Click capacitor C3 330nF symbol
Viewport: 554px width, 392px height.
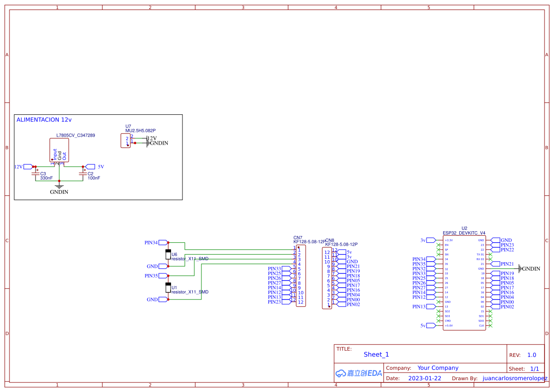pyautogui.click(x=36, y=174)
